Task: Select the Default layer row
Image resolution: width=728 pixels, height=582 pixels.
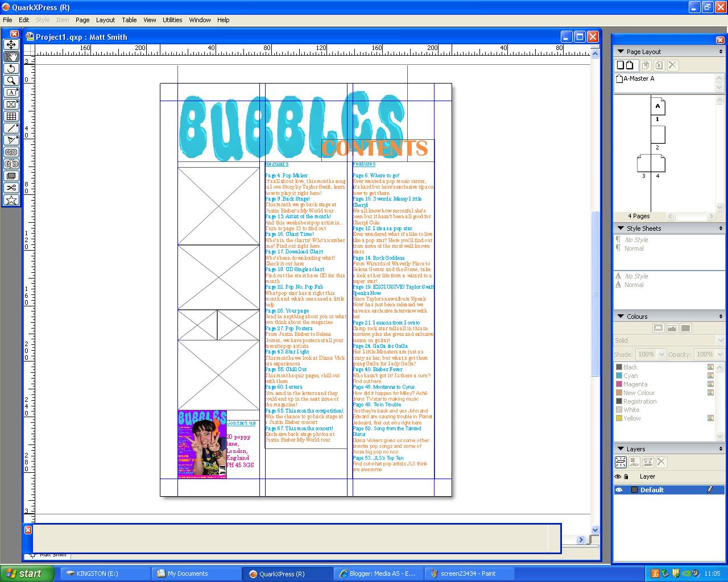Action: (x=669, y=490)
